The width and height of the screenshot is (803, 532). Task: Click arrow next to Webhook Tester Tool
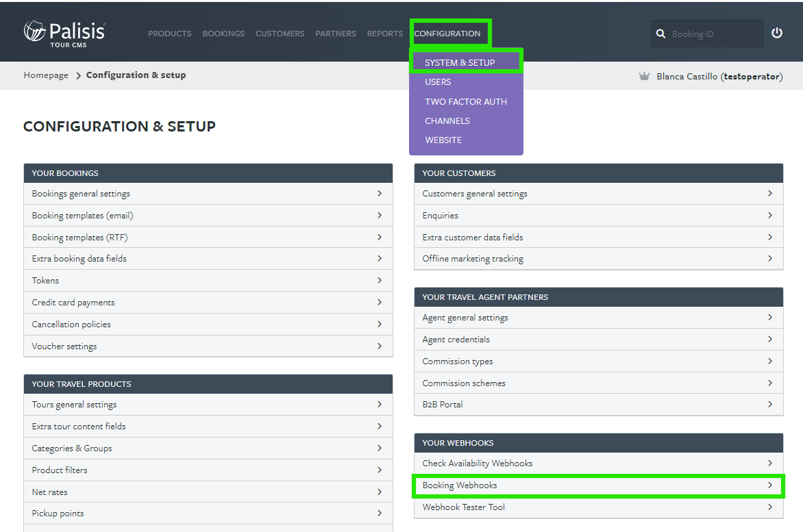pos(769,507)
